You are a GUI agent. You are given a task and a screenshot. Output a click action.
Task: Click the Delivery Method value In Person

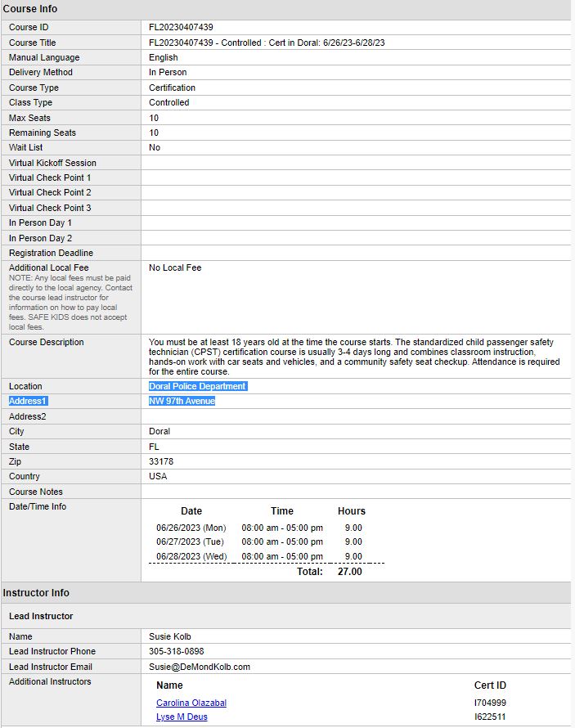pyautogui.click(x=168, y=72)
